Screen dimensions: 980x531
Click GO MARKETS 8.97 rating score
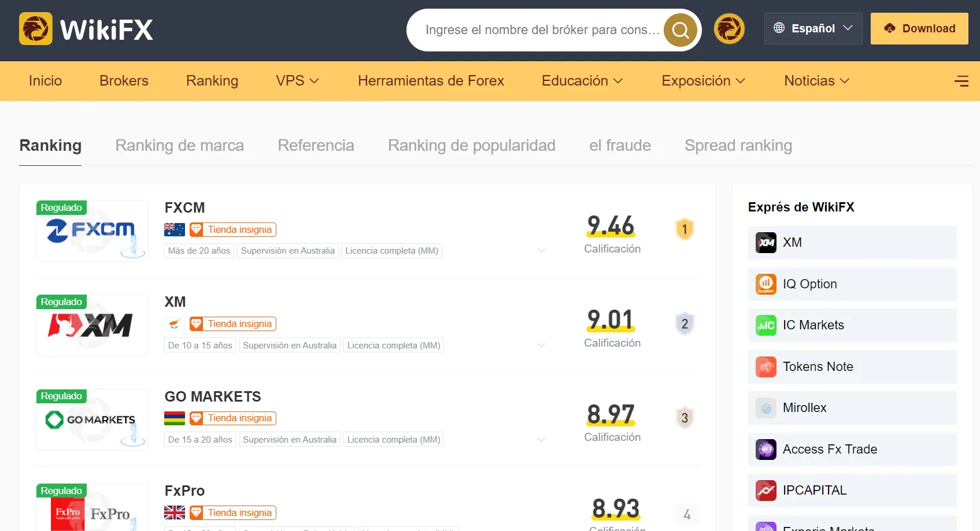point(611,414)
